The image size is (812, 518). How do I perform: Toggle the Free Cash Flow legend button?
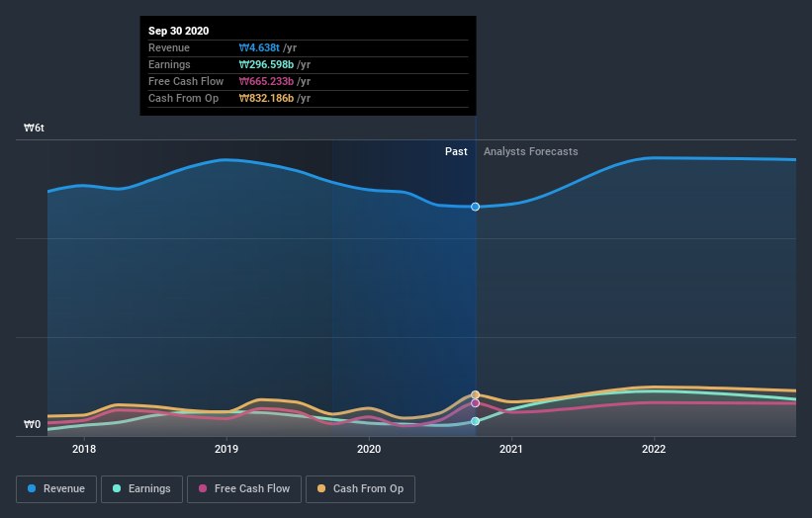[x=244, y=489]
